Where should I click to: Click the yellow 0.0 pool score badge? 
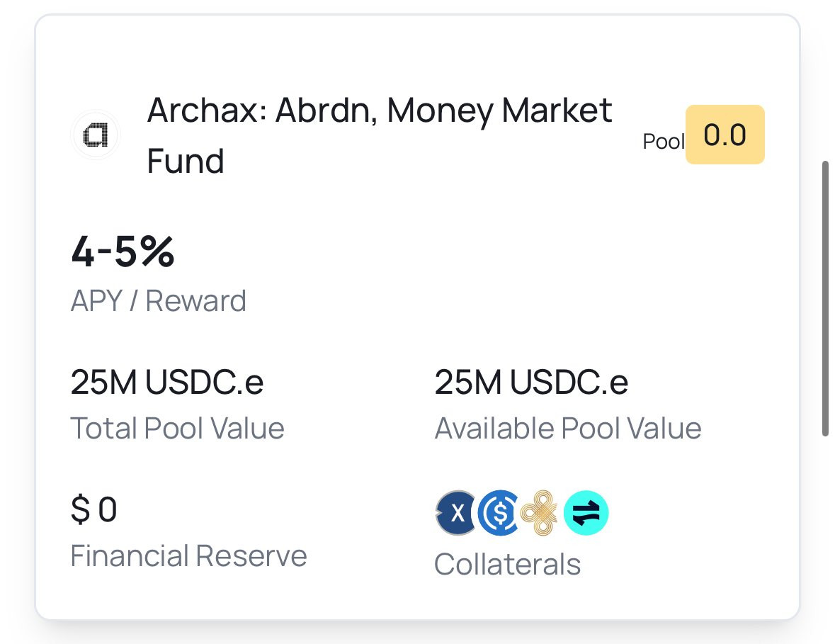coord(725,135)
